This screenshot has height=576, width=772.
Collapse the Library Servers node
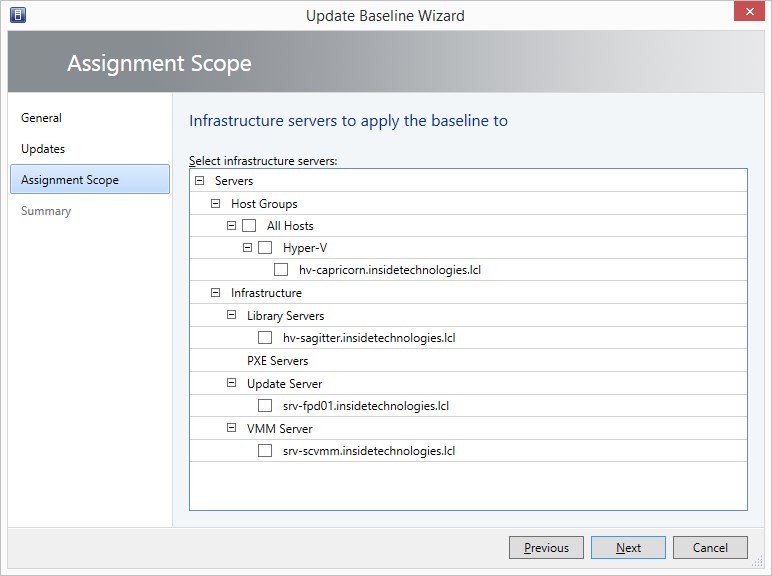[x=231, y=315]
